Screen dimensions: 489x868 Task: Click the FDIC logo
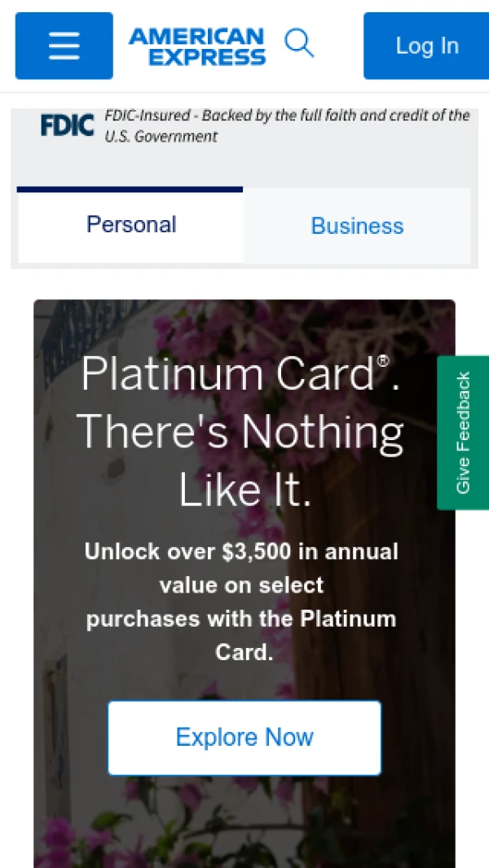pos(68,126)
